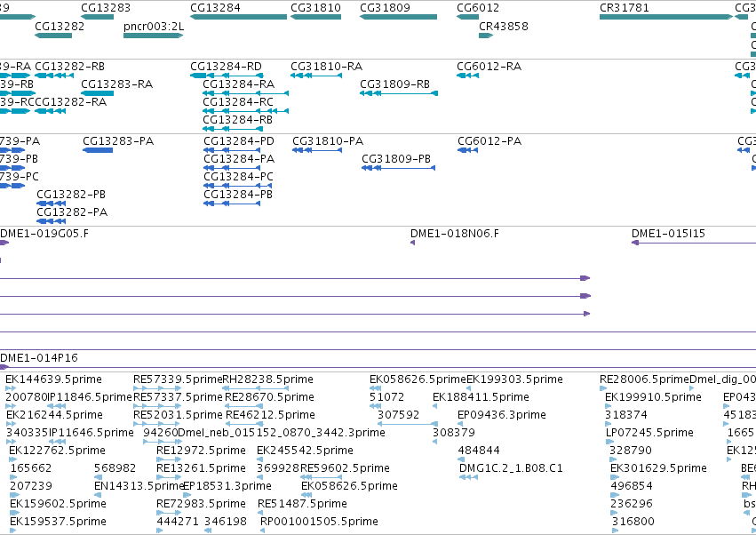Click the CG13284 gene label
This screenshot has width=756, height=535.
coord(215,8)
